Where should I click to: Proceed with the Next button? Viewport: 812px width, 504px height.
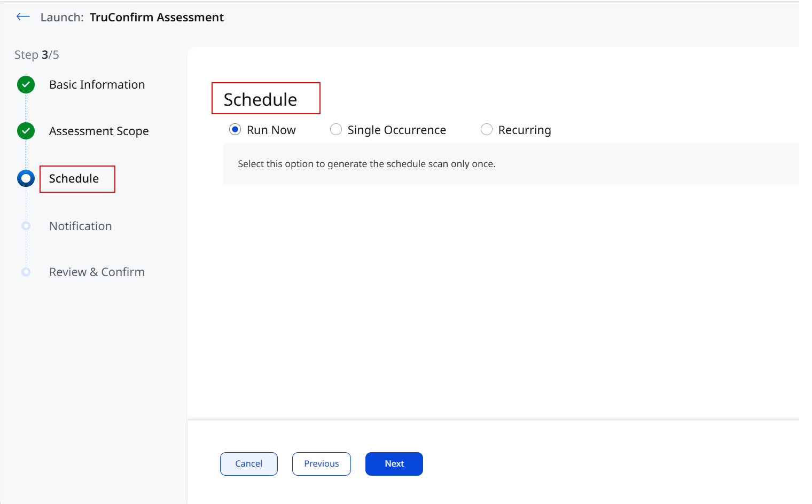pyautogui.click(x=394, y=464)
